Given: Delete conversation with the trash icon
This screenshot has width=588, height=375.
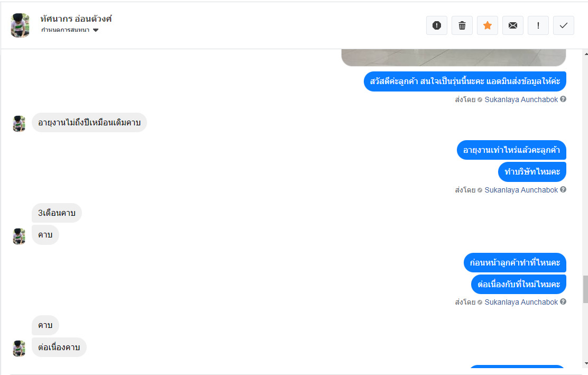Looking at the screenshot, I should click(x=462, y=25).
